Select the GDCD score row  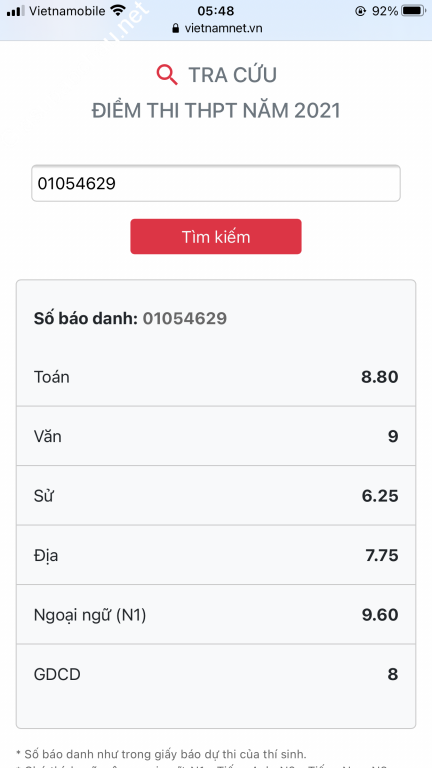tap(216, 674)
